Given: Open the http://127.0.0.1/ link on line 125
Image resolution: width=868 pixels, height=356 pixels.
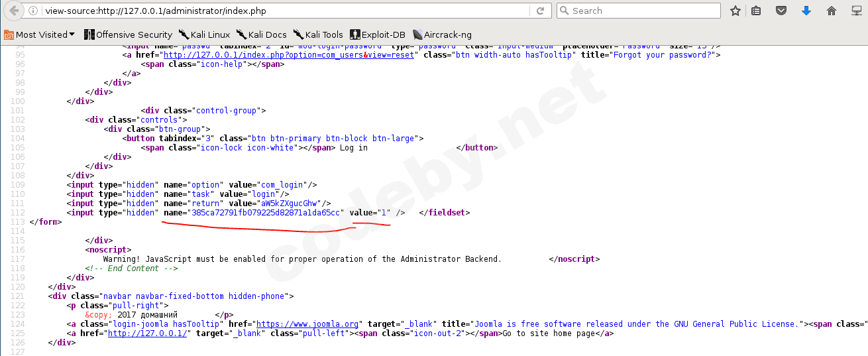Looking at the screenshot, I should pos(149,333).
